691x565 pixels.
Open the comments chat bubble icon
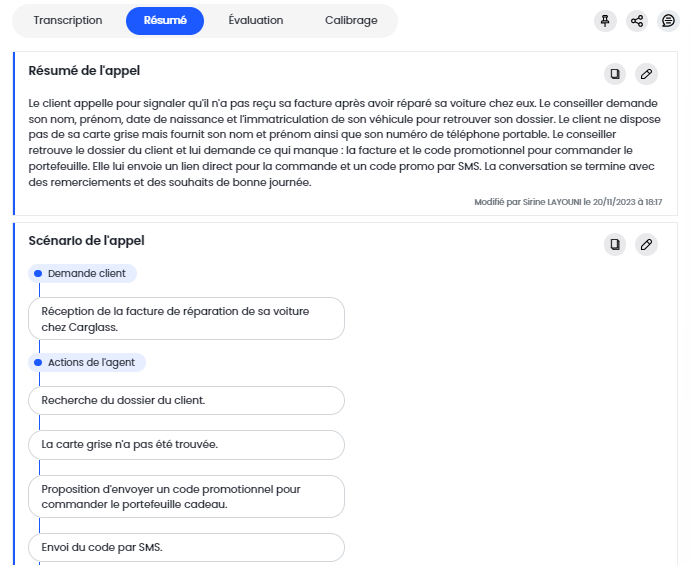(669, 21)
